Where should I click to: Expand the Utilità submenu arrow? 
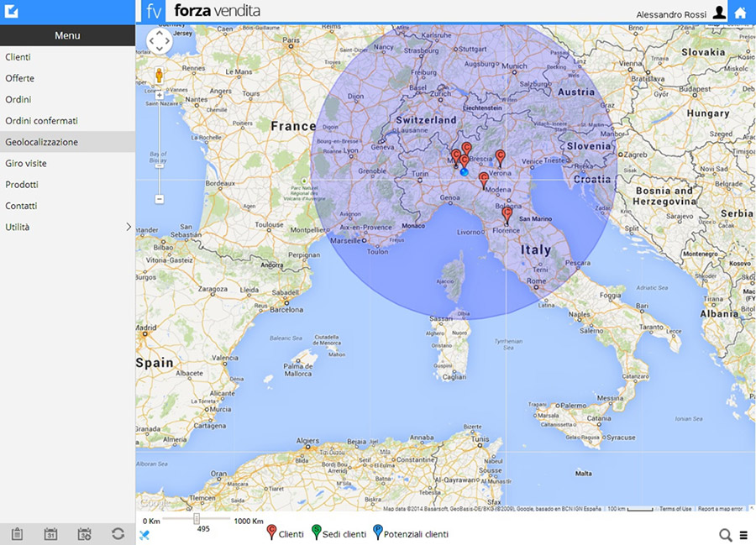click(129, 227)
